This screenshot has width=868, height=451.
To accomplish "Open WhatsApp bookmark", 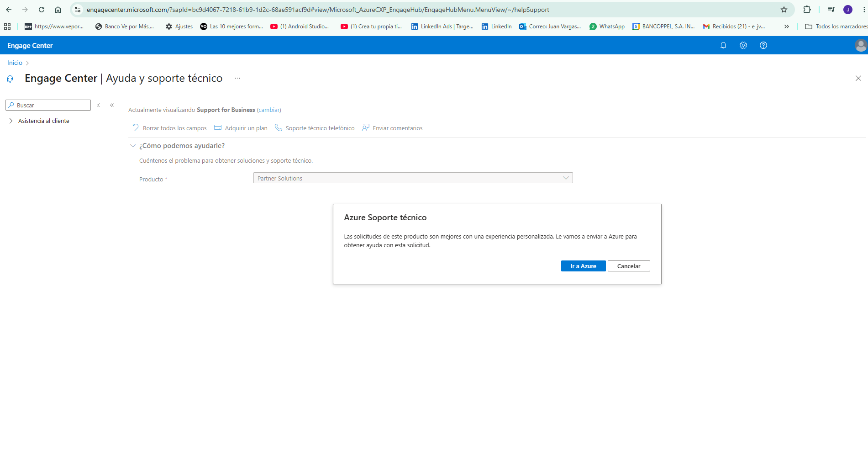I will pos(607,27).
